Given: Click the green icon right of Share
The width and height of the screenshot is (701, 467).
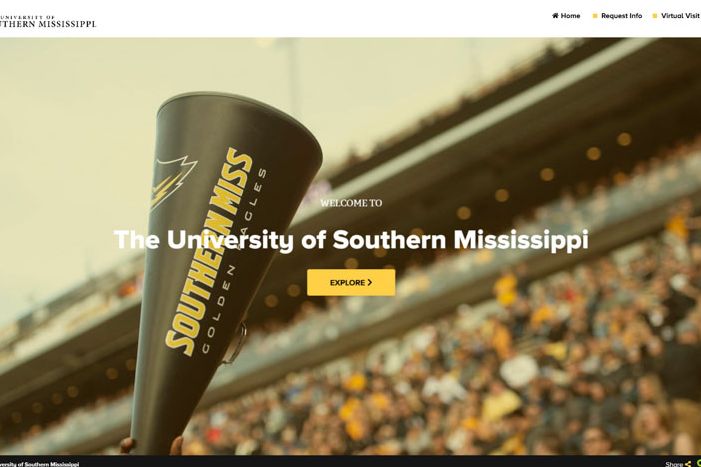Looking at the screenshot, I should point(698,463).
